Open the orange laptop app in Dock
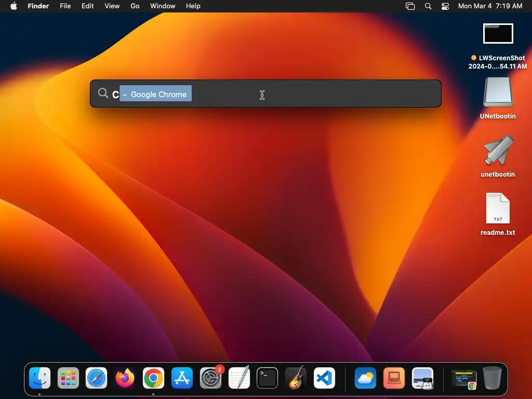 (x=394, y=378)
